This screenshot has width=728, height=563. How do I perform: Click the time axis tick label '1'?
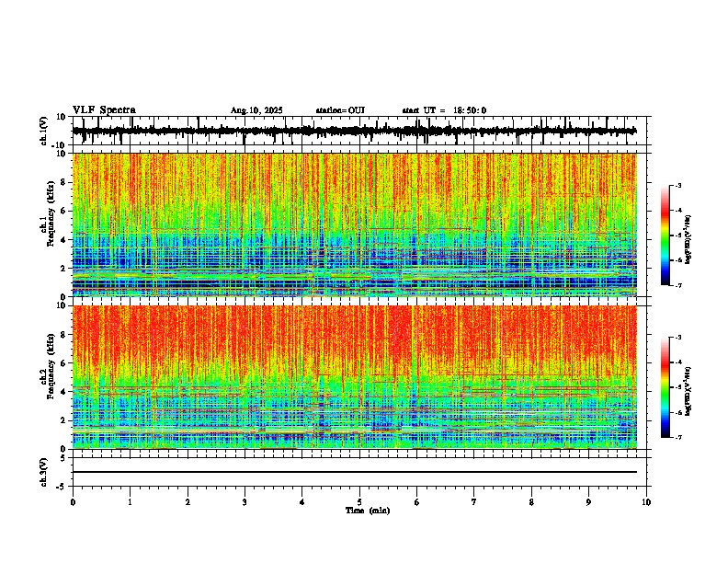[130, 502]
